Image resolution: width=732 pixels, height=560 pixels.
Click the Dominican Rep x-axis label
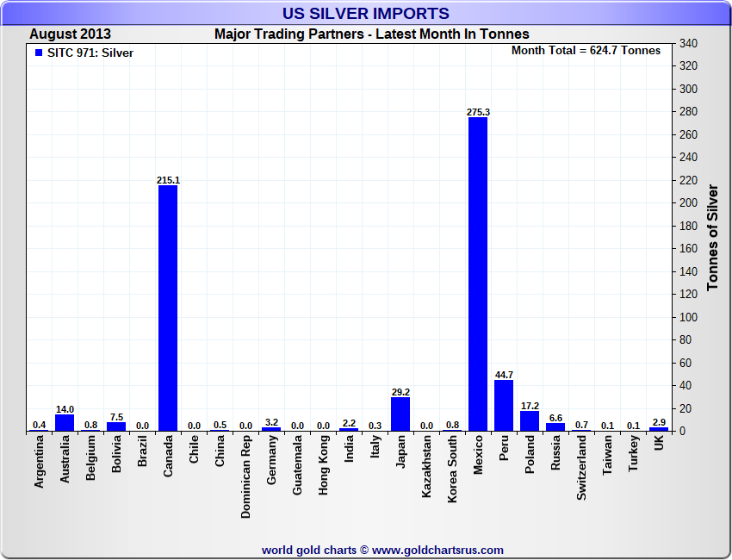point(246,476)
